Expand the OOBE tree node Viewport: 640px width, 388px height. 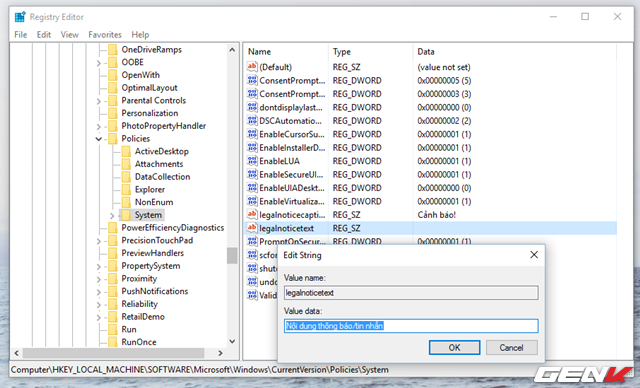tap(99, 63)
